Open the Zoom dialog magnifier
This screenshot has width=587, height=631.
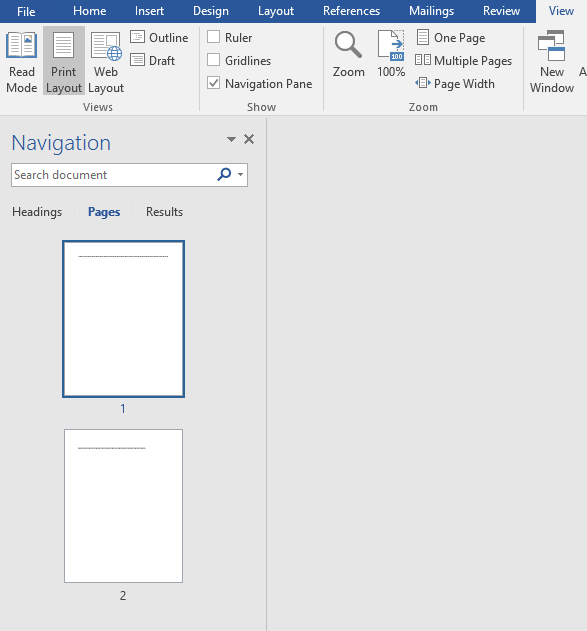(348, 54)
